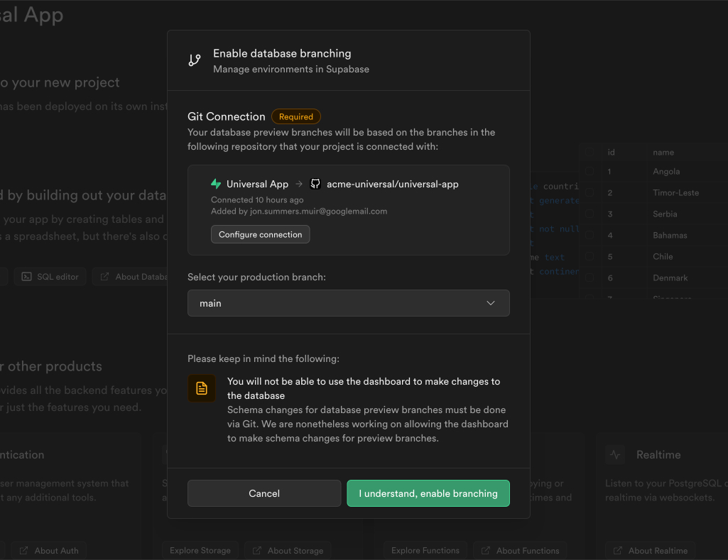Click external link icon beside About Functions
The image size is (728, 560).
pyautogui.click(x=486, y=550)
